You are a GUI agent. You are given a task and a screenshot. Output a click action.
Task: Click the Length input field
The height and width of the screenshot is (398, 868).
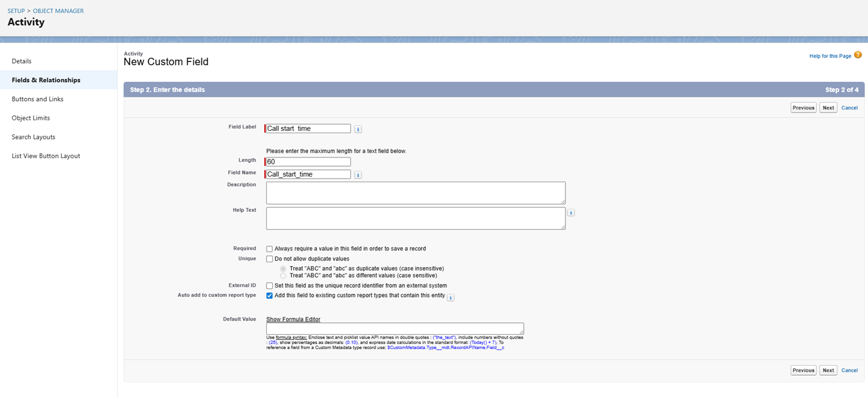tap(308, 162)
